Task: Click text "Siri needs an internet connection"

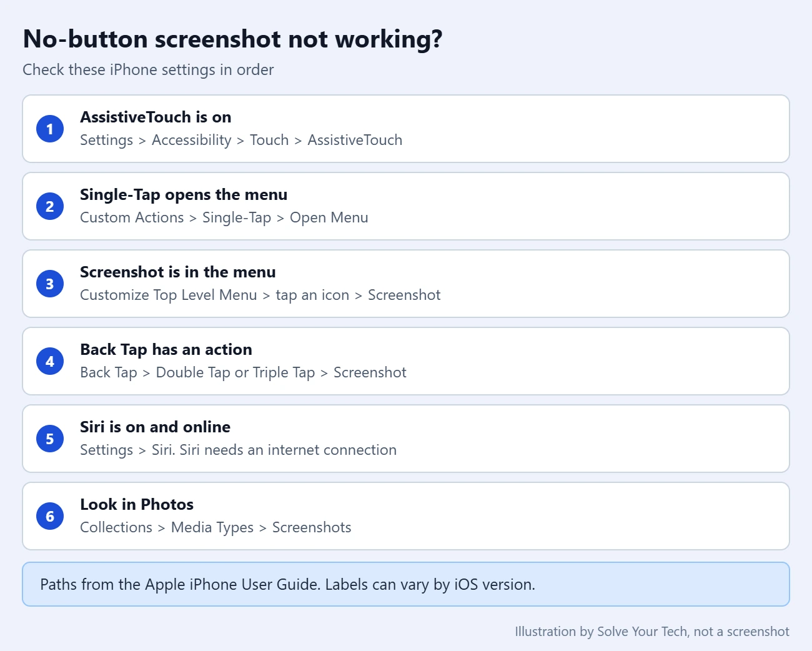Action: pyautogui.click(x=288, y=450)
